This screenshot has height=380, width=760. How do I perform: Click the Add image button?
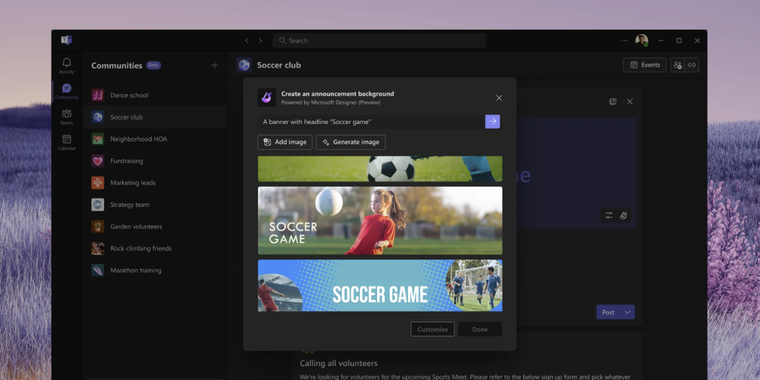coord(285,142)
